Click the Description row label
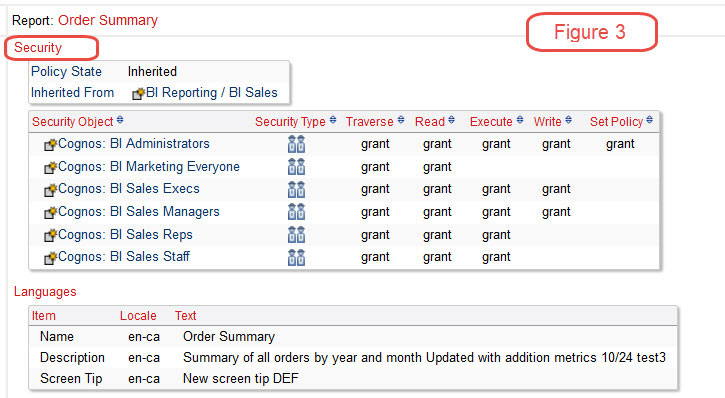 [x=72, y=358]
